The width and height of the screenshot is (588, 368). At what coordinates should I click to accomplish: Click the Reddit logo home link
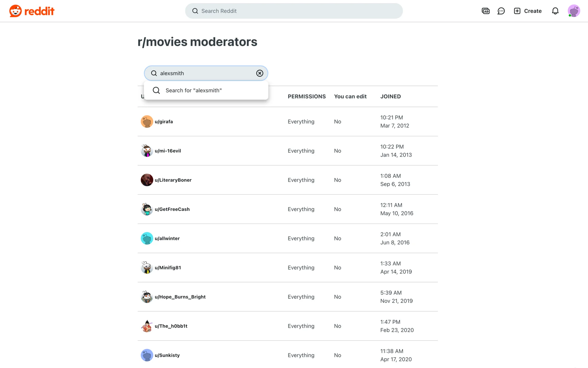32,11
